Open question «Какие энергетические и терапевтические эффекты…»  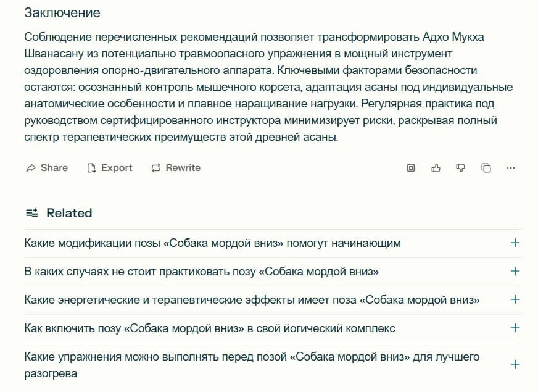[252, 300]
